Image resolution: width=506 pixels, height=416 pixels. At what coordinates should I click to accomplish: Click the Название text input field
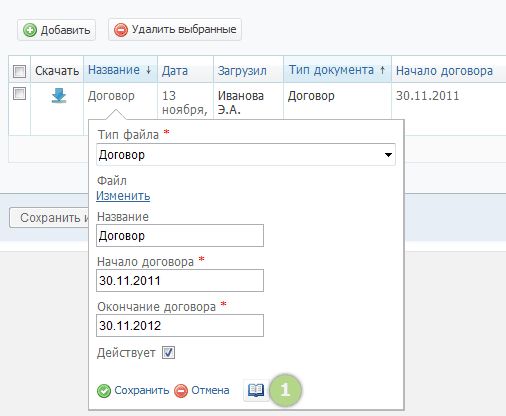(x=180, y=236)
